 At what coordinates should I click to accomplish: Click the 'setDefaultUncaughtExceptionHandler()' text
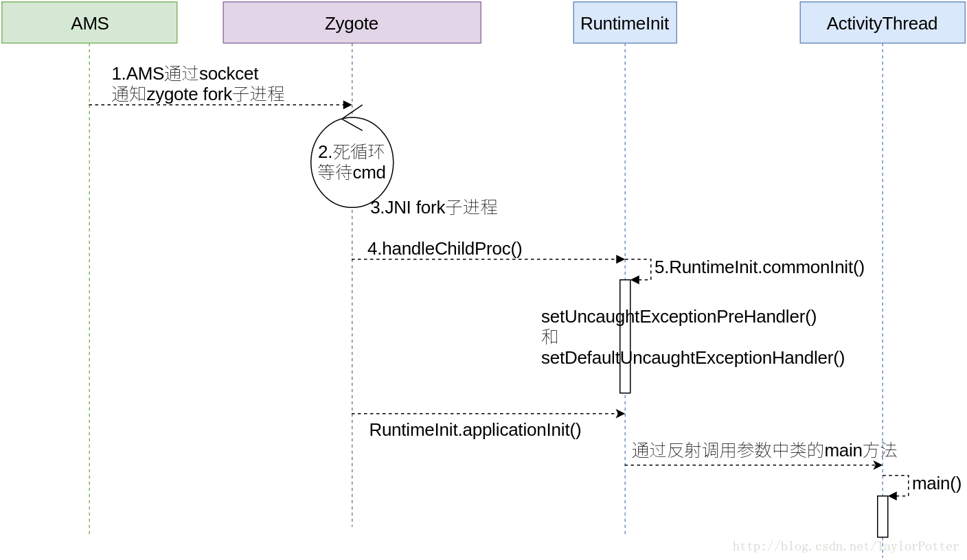pos(693,358)
